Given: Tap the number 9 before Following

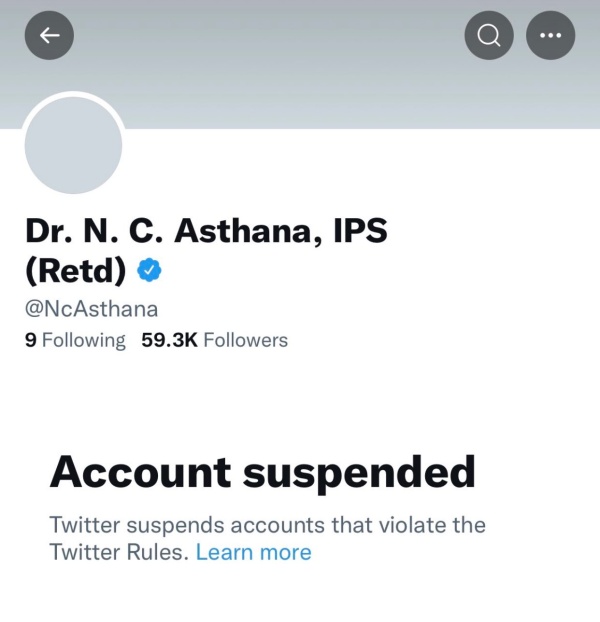Looking at the screenshot, I should (31, 340).
